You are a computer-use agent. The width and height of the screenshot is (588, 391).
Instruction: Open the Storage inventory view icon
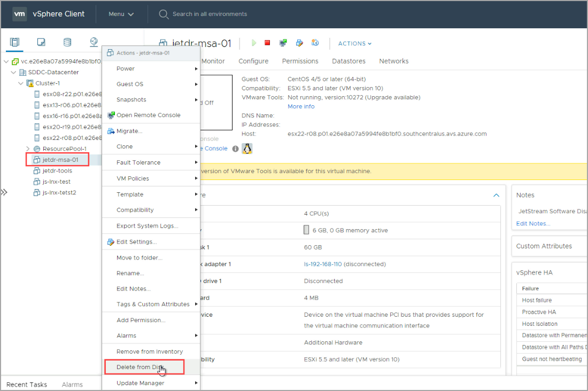(67, 42)
